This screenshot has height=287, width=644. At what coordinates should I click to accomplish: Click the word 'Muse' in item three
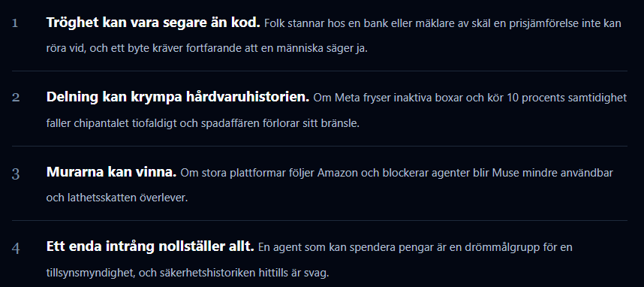[506, 173]
